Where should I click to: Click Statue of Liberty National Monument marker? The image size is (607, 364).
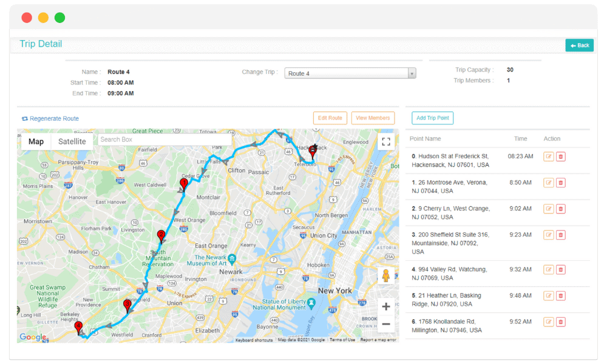pyautogui.click(x=311, y=303)
